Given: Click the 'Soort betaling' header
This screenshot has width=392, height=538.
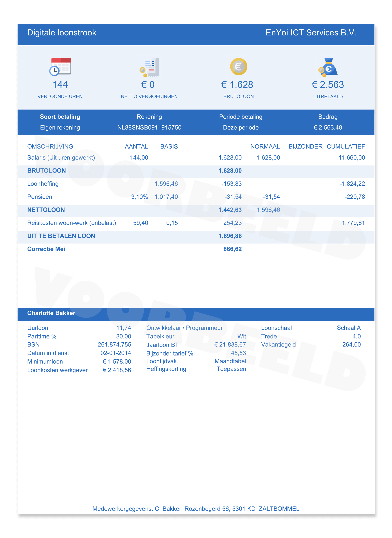Looking at the screenshot, I should pyautogui.click(x=60, y=117).
